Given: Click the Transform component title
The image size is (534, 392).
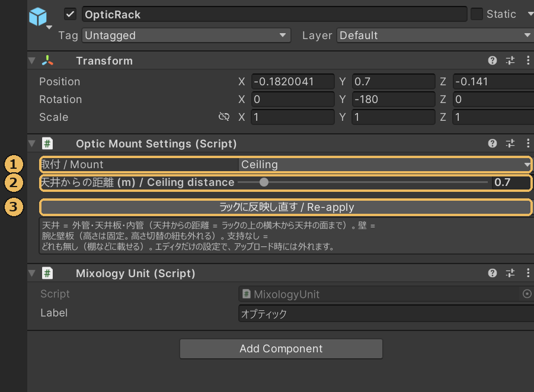Looking at the screenshot, I should click(x=104, y=61).
